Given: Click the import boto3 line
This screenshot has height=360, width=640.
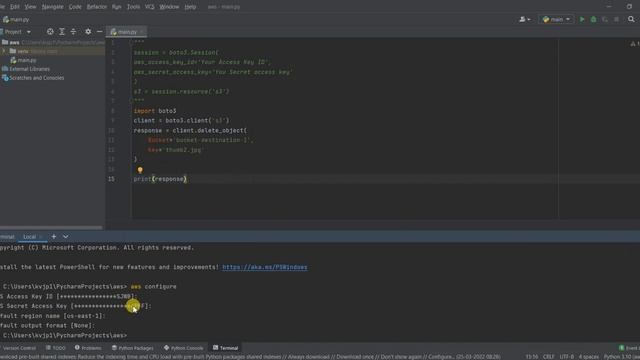Looking at the screenshot, I should (155, 111).
